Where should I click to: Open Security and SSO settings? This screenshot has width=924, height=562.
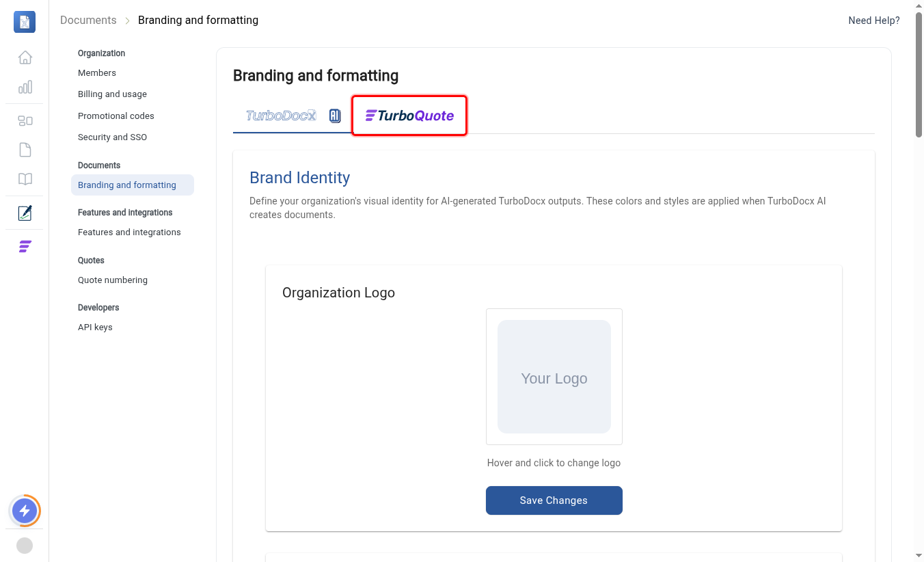click(112, 137)
